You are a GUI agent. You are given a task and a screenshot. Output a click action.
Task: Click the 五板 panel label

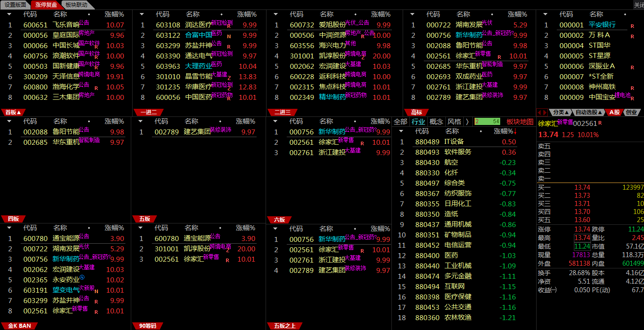pyautogui.click(x=144, y=219)
